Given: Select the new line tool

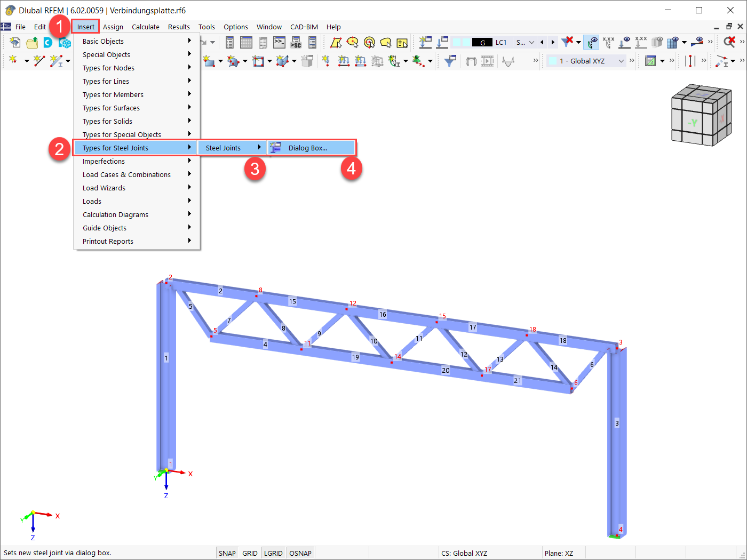Looking at the screenshot, I should [x=38, y=61].
